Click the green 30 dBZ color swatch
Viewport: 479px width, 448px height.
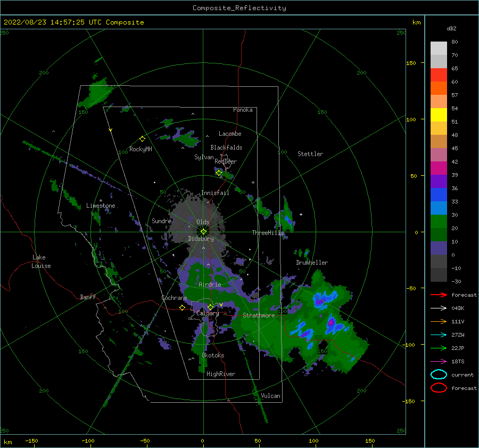point(439,221)
